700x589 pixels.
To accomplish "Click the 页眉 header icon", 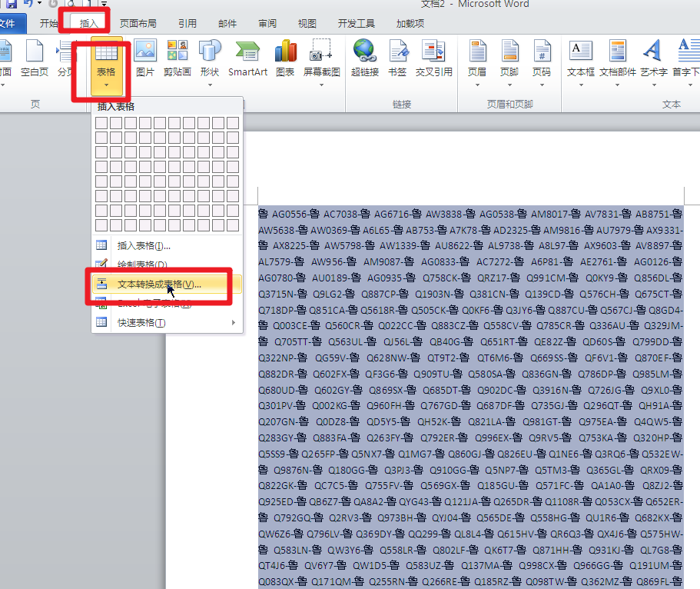I will tap(477, 51).
